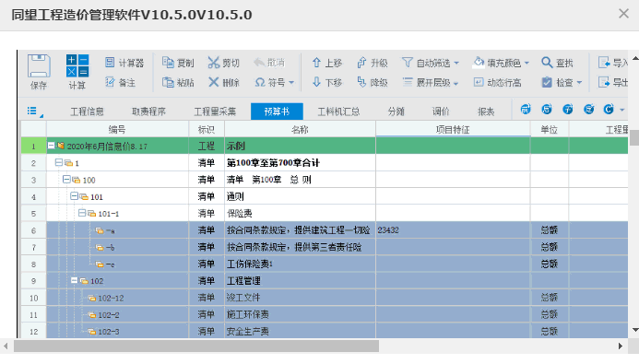This screenshot has width=639, height=364.
Task: Click the horizontal scrollbar thumb
Action: (x=196, y=346)
